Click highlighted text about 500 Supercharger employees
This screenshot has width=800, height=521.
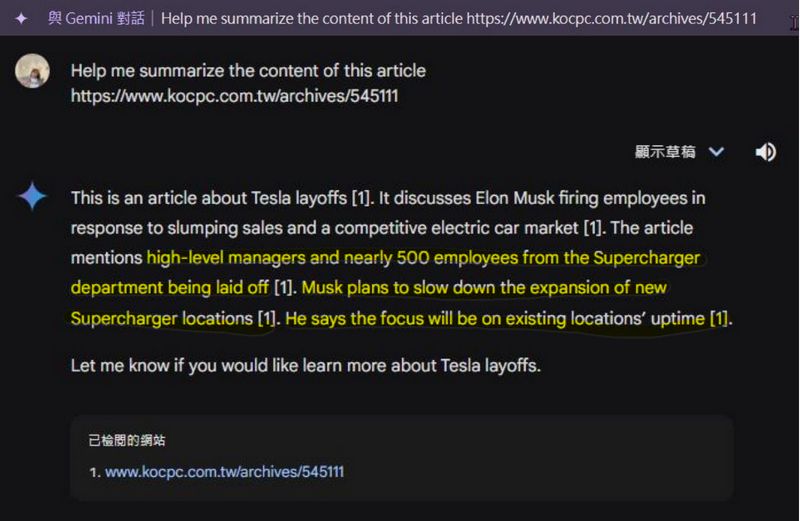[x=386, y=272]
